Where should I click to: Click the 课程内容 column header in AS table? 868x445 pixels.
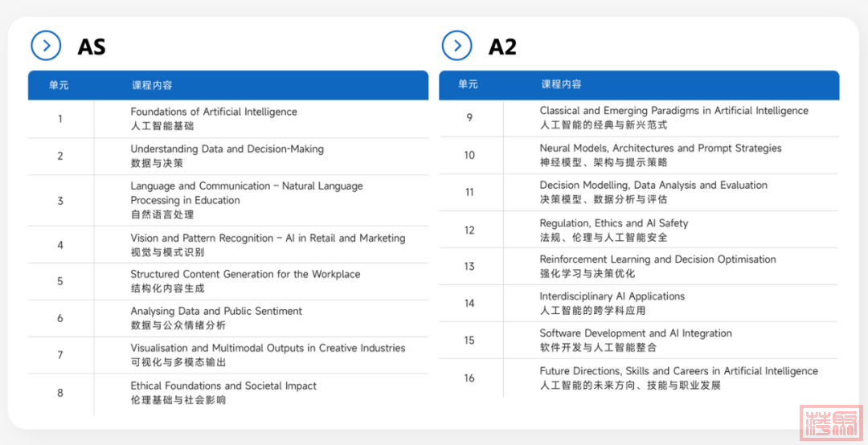(x=152, y=85)
